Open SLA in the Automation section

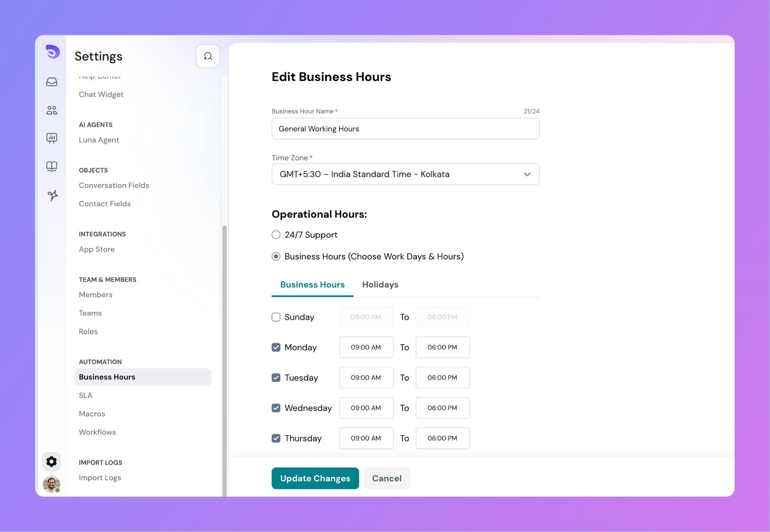pos(86,395)
